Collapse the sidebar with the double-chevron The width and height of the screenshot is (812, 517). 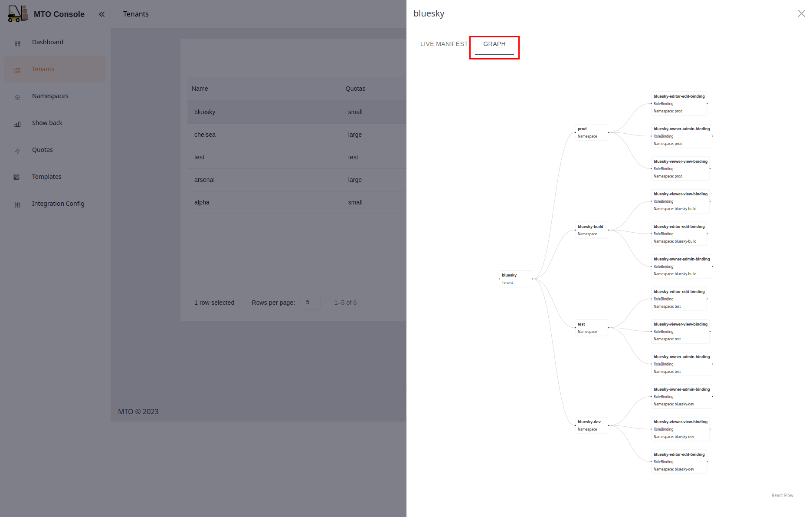(101, 14)
